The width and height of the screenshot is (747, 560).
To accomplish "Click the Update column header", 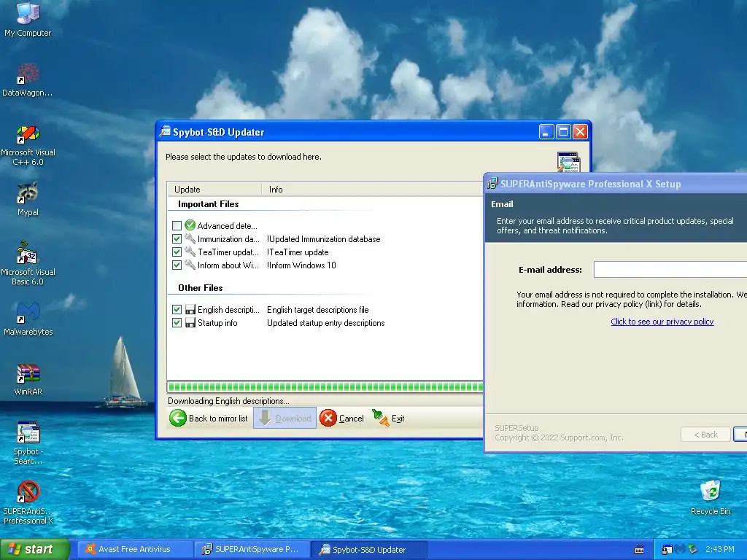I will (214, 189).
